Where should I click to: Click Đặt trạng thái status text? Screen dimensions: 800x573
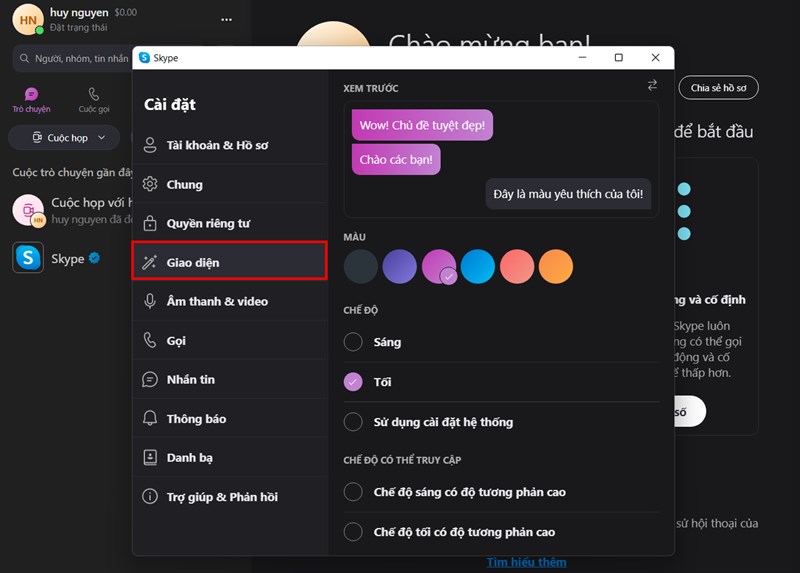pyautogui.click(x=79, y=28)
